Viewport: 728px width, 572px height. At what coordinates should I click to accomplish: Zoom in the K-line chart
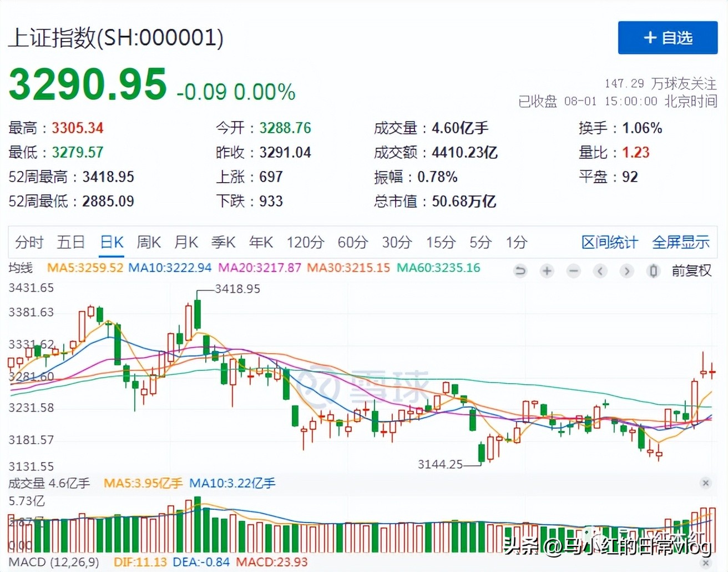547,271
